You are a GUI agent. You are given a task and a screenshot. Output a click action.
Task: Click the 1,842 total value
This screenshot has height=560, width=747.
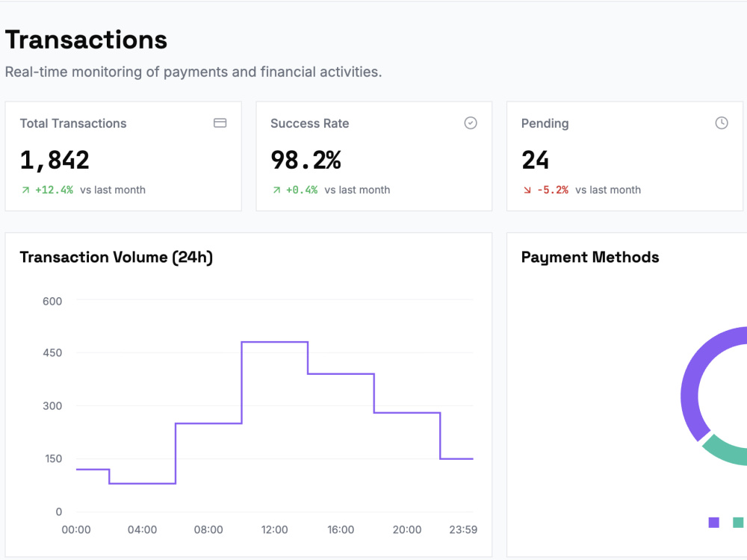pos(55,160)
